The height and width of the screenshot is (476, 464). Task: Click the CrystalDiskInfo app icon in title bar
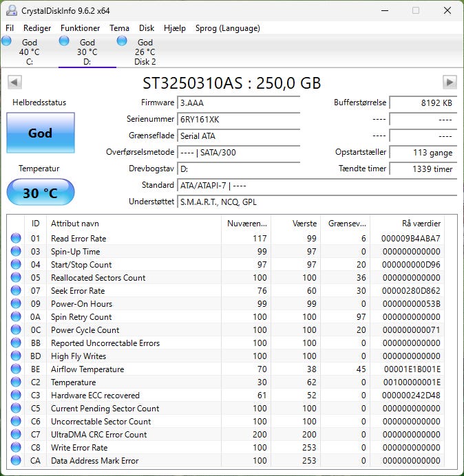[11, 10]
